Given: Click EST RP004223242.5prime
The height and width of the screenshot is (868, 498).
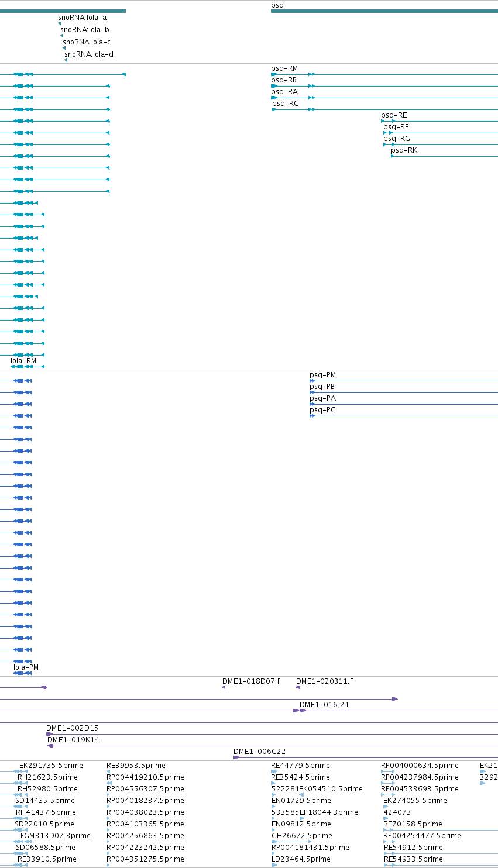Looking at the screenshot, I should coord(145,848).
